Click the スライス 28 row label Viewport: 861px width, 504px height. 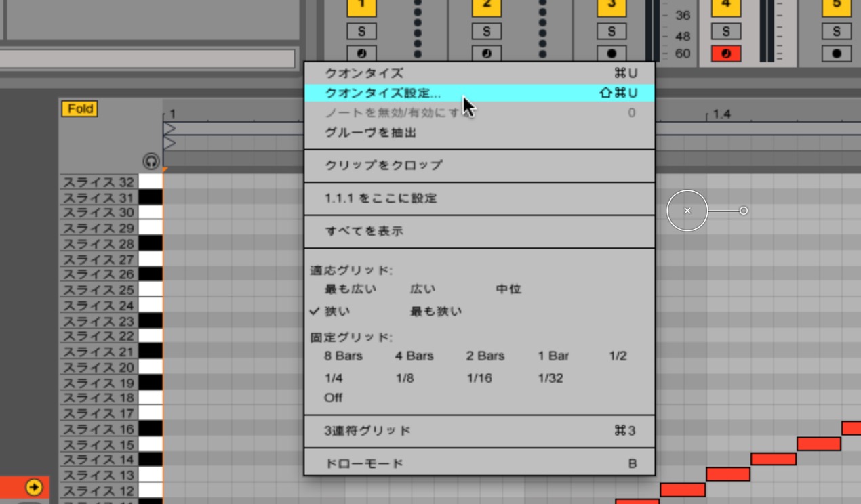(x=99, y=244)
